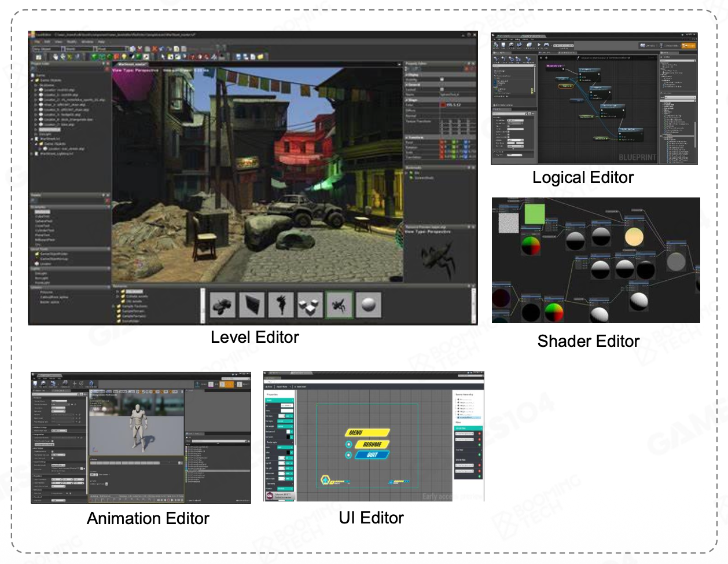Select the vehicle asset thumbnail in resources
Image resolution: width=728 pixels, height=564 pixels.
click(222, 305)
